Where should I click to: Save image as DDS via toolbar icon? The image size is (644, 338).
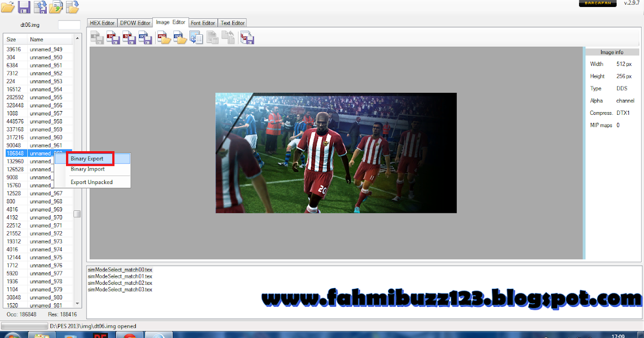(x=145, y=38)
